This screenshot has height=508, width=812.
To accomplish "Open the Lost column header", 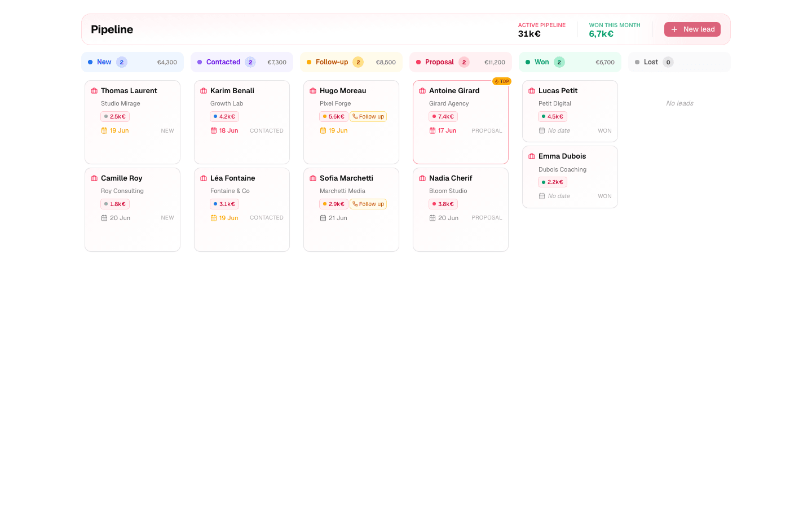I will tap(679, 62).
